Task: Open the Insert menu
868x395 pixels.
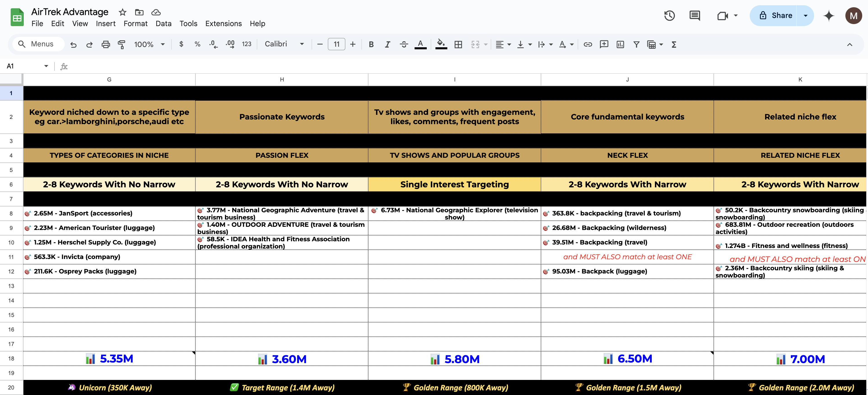Action: [x=106, y=23]
